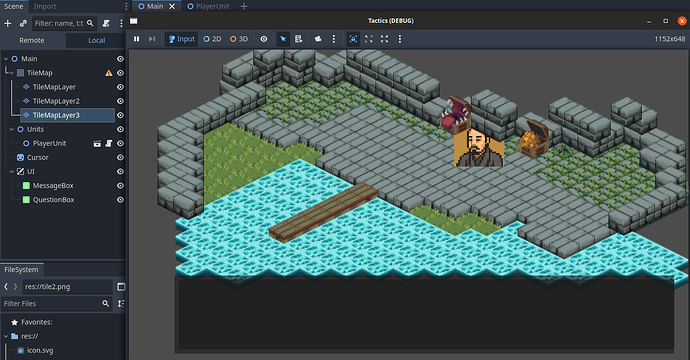Switch to the Import dock tab
Screen dimensions: 690x360
pyautogui.click(x=45, y=6)
